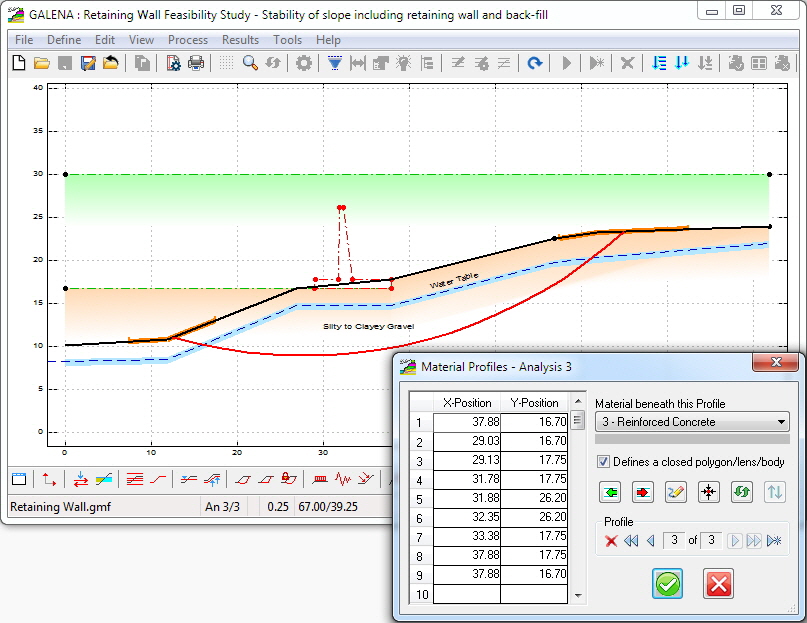Cancel the Material Profiles dialog
Image resolution: width=807 pixels, height=623 pixels.
[x=716, y=583]
